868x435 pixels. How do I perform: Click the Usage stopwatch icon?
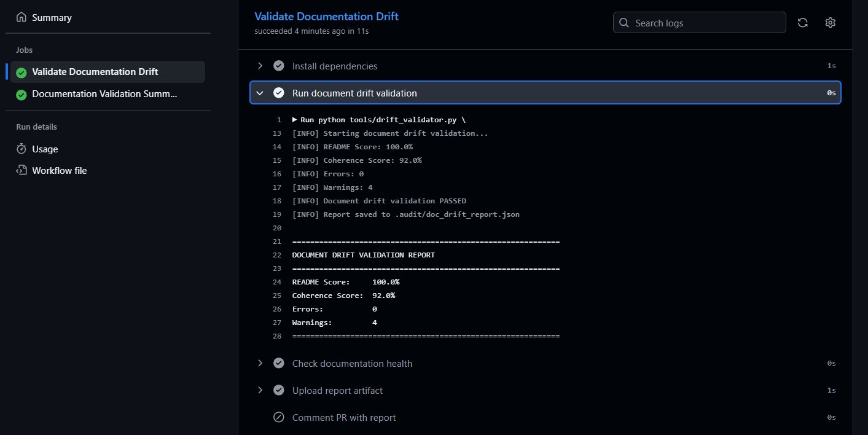(21, 149)
